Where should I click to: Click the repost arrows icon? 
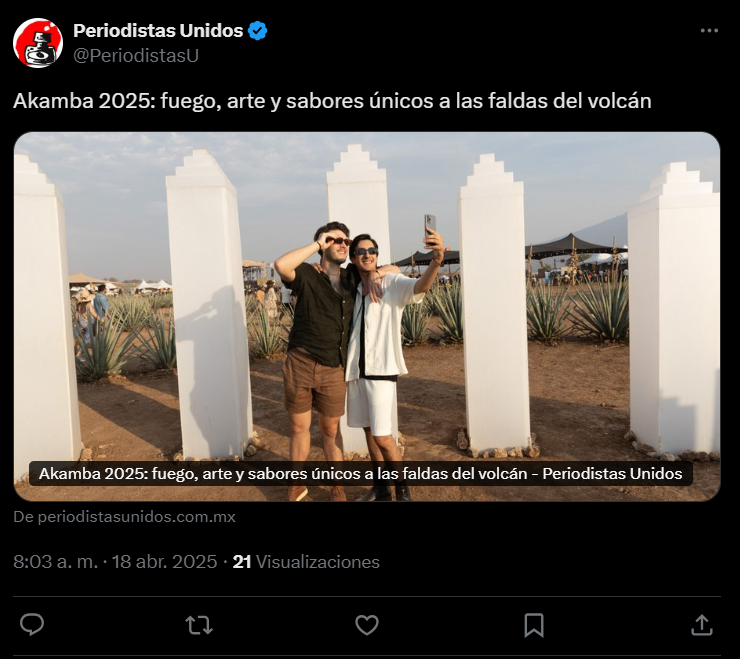pyautogui.click(x=199, y=625)
